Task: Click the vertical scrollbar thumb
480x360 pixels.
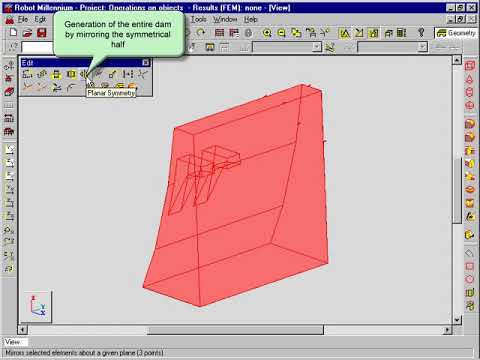Action: pos(457,190)
